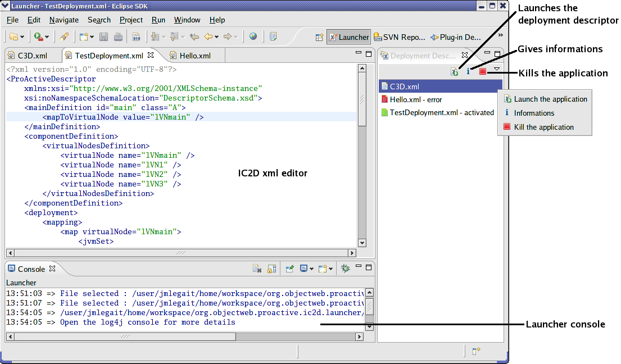Clear the console with the clear icon
The height and width of the screenshot is (364, 621).
coord(257,269)
